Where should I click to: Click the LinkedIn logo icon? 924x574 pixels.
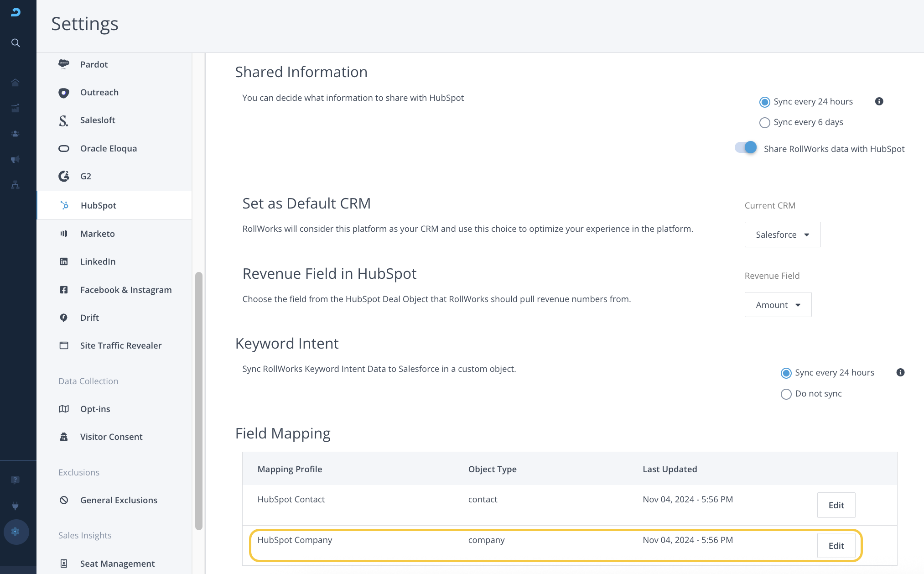(x=64, y=261)
